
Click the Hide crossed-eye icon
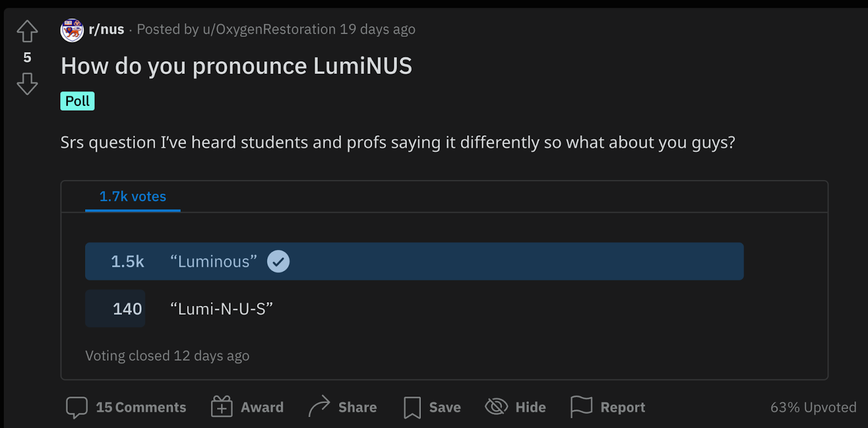(x=496, y=406)
